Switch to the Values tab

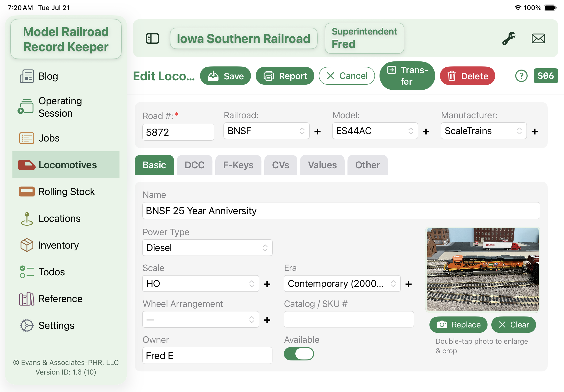point(322,165)
